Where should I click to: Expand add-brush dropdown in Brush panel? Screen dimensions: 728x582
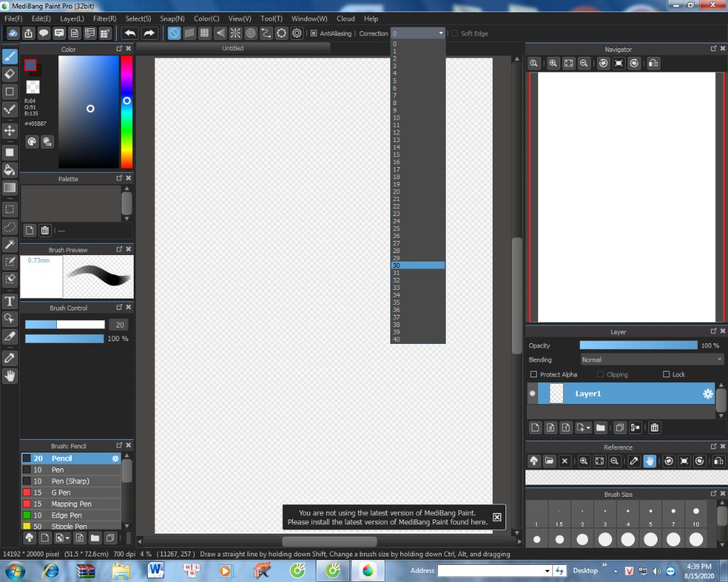coord(68,539)
